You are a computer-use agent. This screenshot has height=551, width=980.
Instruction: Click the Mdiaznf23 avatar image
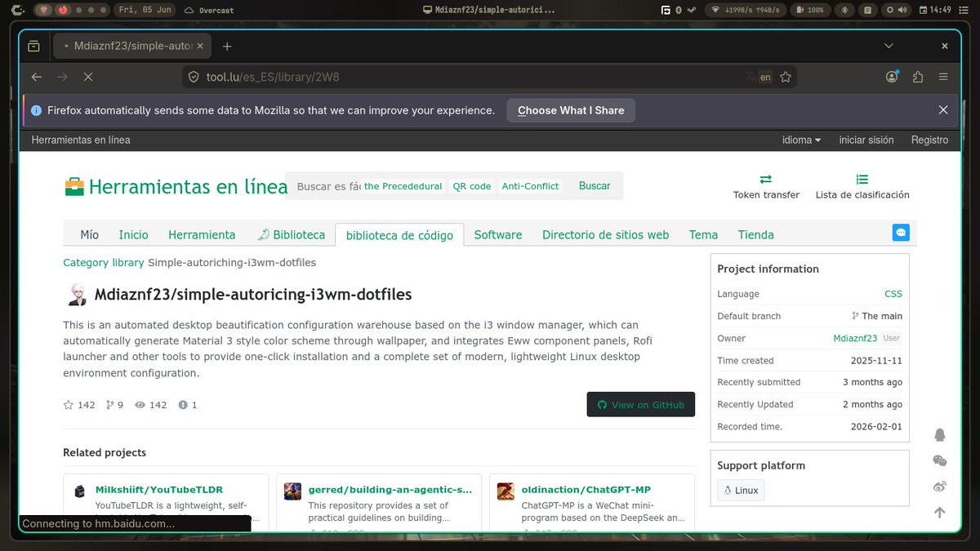click(77, 295)
